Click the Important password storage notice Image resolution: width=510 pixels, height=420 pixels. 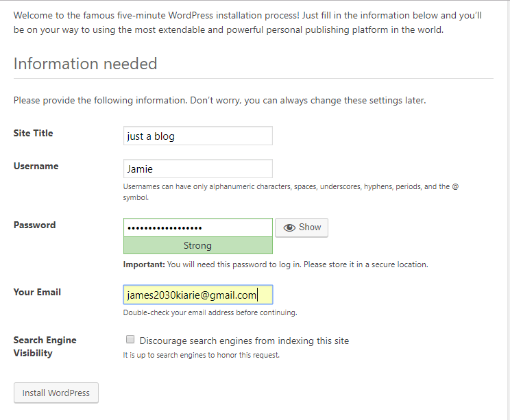(x=276, y=264)
